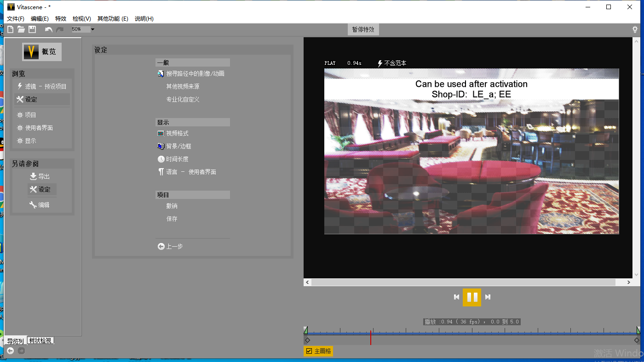Pause playback with the yellow pause button
Viewport: 644px width, 362px height.
coord(472,297)
